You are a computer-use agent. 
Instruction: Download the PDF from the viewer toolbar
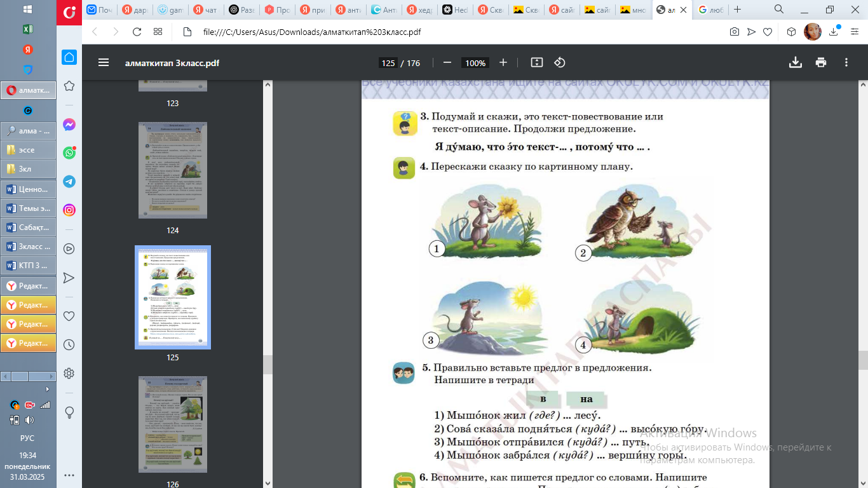[795, 62]
